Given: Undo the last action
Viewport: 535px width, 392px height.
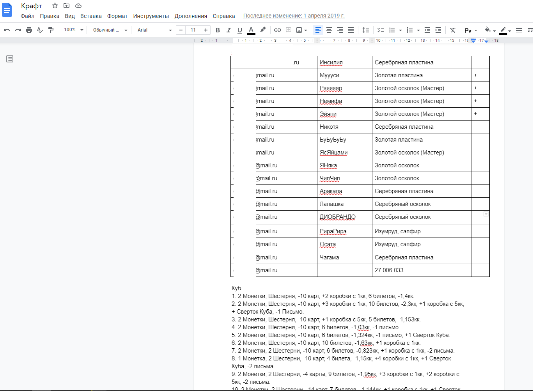Looking at the screenshot, I should (x=7, y=30).
